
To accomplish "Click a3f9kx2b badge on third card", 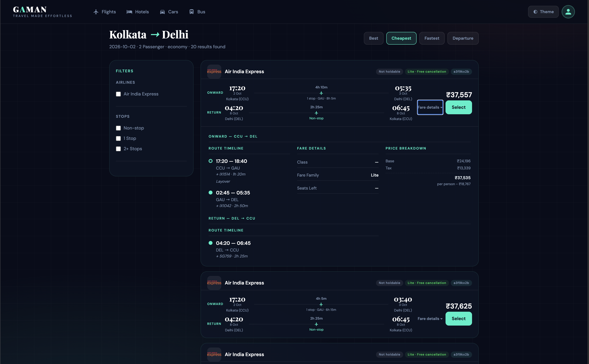I will click(461, 354).
